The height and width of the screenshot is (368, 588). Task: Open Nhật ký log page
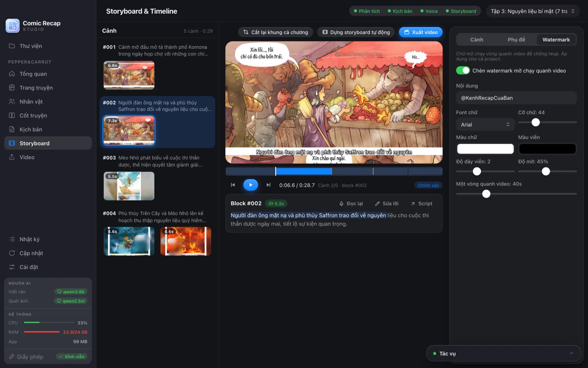(48, 239)
